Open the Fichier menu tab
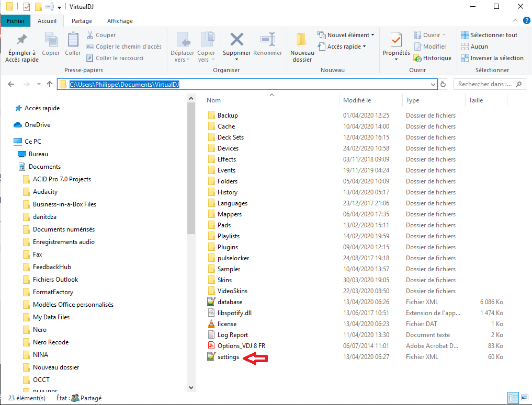Image resolution: width=532 pixels, height=405 pixels. point(16,21)
